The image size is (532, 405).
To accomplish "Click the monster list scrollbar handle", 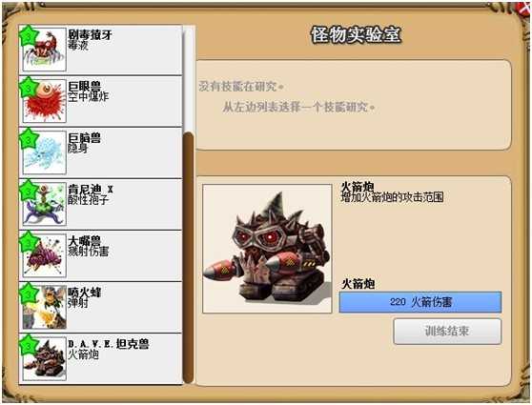I will 189,258.
